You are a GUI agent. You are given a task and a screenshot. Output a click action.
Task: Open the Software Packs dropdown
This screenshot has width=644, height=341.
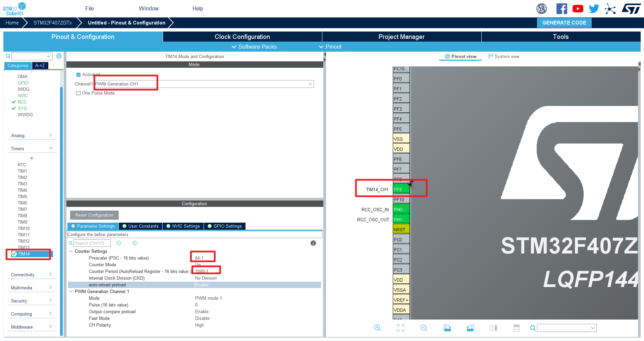tap(254, 47)
